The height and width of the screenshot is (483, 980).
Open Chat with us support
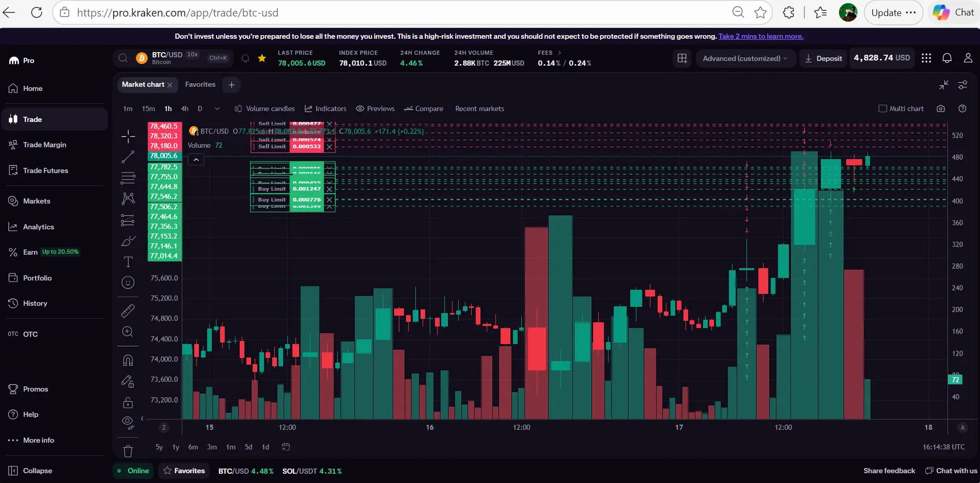(x=951, y=471)
